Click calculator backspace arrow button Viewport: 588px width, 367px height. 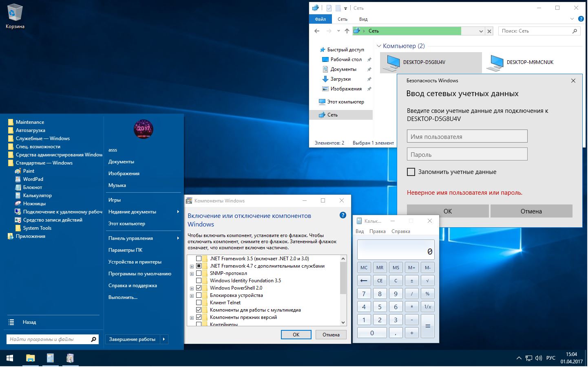(x=364, y=281)
